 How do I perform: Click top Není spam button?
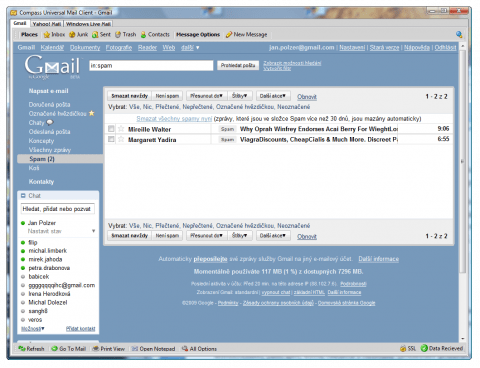point(167,96)
